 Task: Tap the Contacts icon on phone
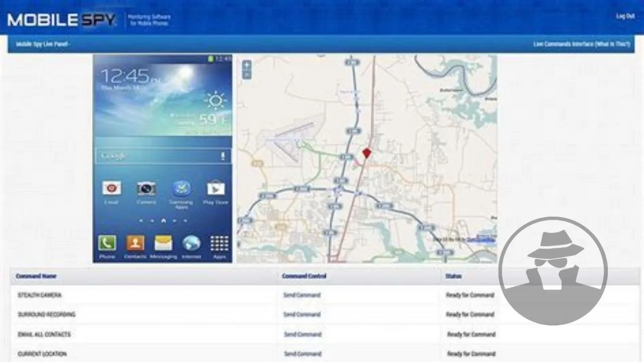click(x=135, y=243)
